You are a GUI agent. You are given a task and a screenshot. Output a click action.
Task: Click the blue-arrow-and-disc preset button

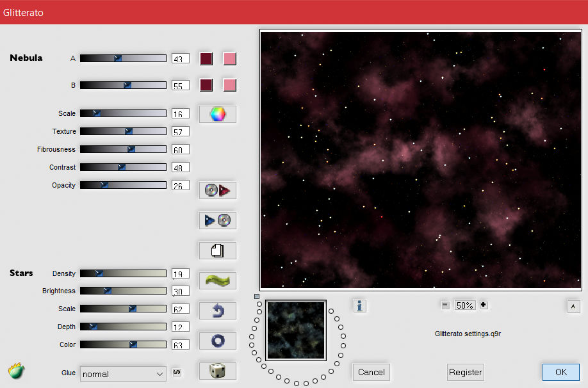[x=218, y=220]
